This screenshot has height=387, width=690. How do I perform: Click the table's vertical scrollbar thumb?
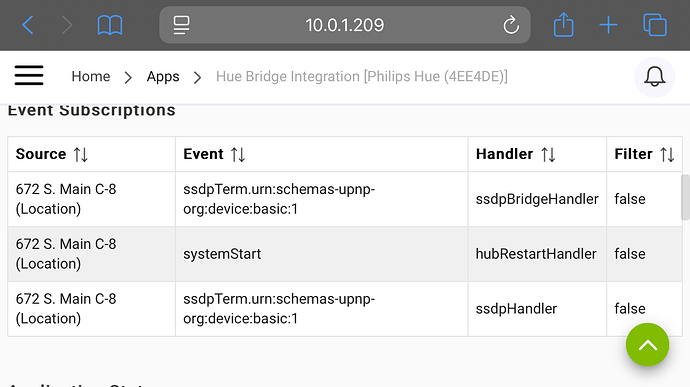coord(685,197)
